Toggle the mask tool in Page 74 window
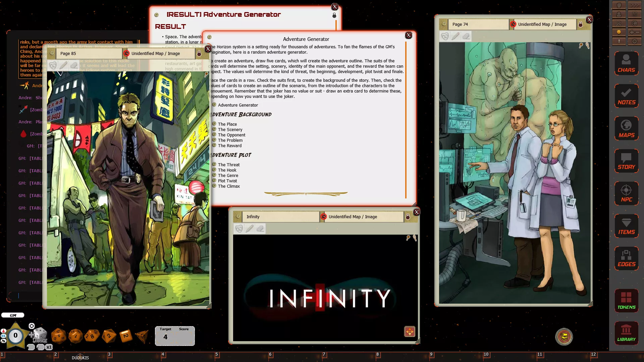The height and width of the screenshot is (362, 644). (445, 36)
